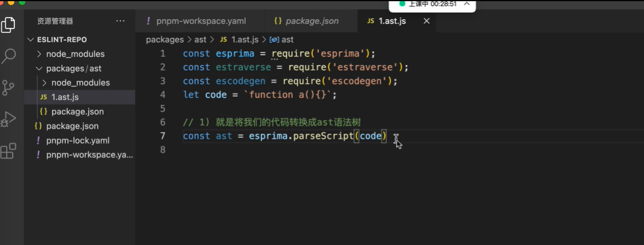Open the Source Control icon
644x245 pixels.
8,88
